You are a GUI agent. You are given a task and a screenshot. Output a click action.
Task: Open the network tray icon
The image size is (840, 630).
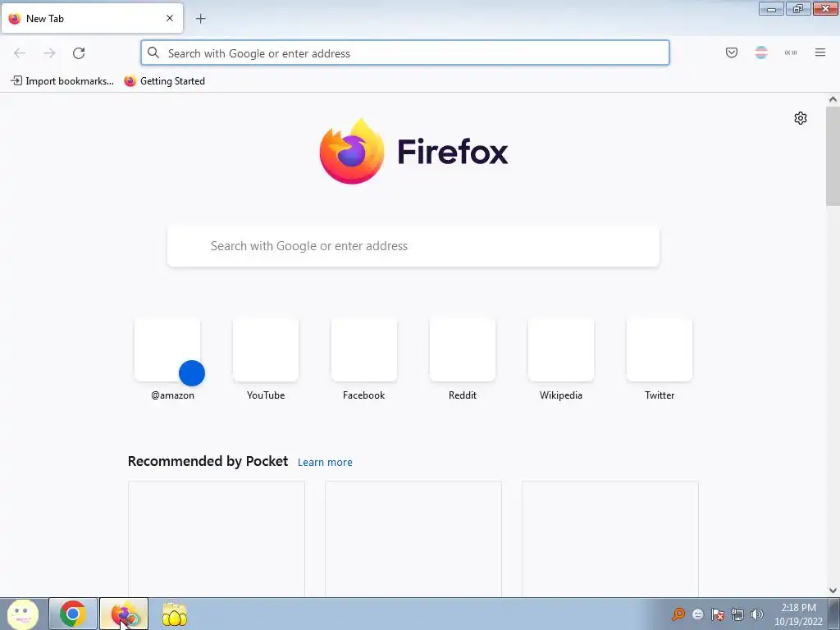737,614
